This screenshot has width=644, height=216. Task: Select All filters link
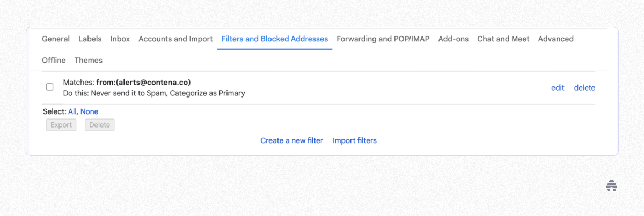pyautogui.click(x=72, y=111)
